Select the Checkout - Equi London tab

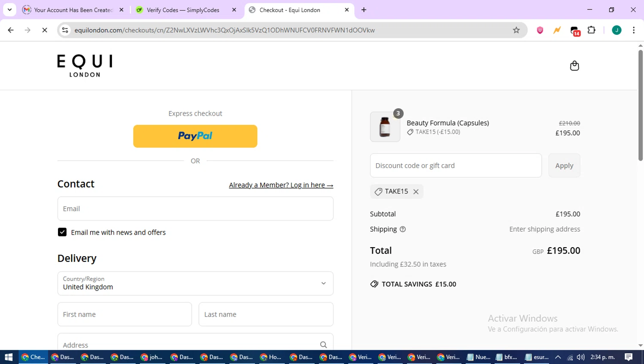click(x=299, y=10)
